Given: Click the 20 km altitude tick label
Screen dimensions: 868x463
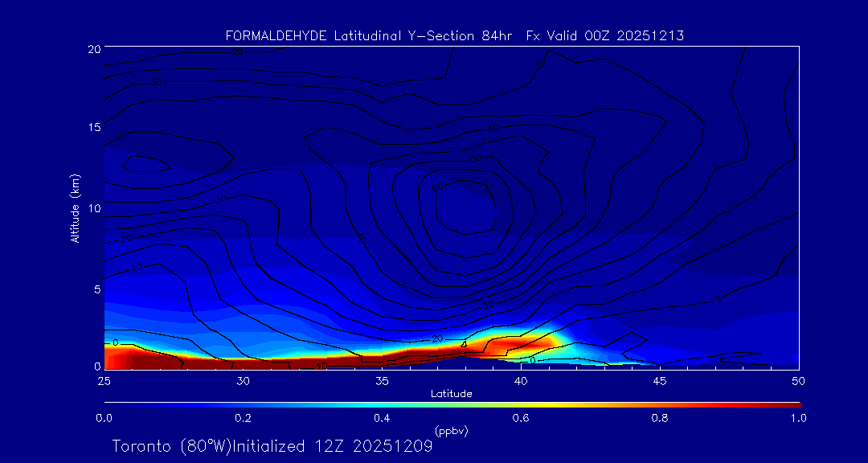Looking at the screenshot, I should pyautogui.click(x=93, y=49).
